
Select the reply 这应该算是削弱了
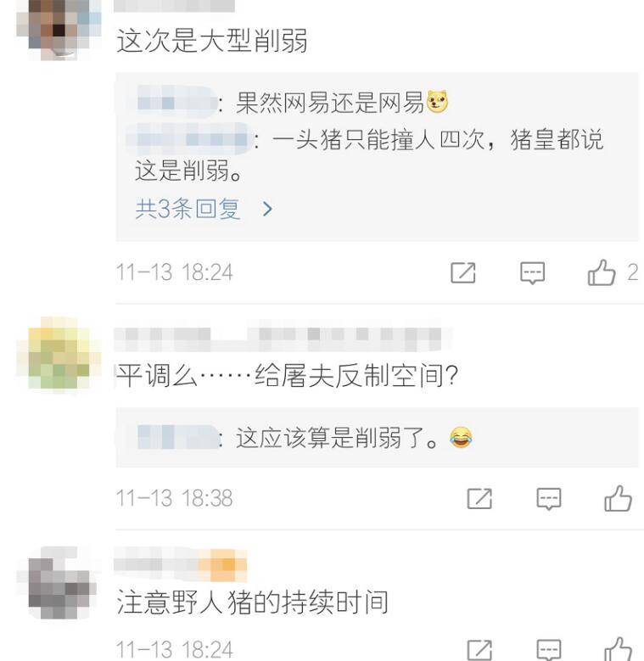click(x=354, y=438)
